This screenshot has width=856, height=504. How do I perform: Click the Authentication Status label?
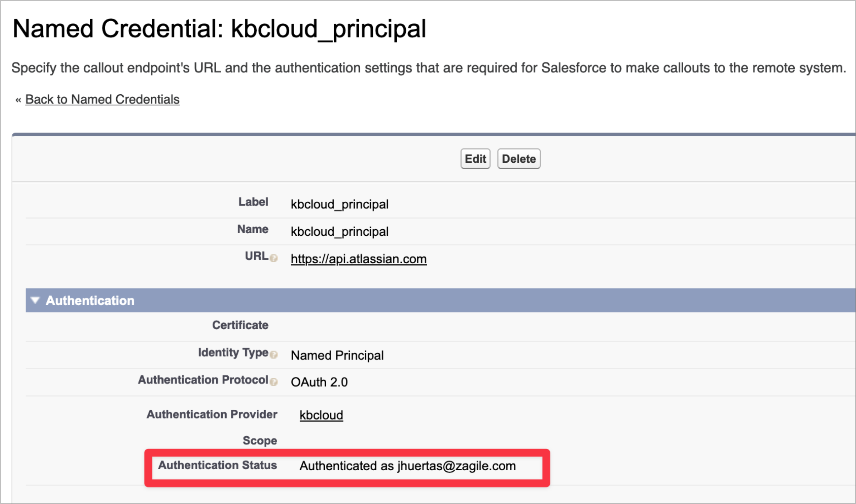pyautogui.click(x=217, y=465)
